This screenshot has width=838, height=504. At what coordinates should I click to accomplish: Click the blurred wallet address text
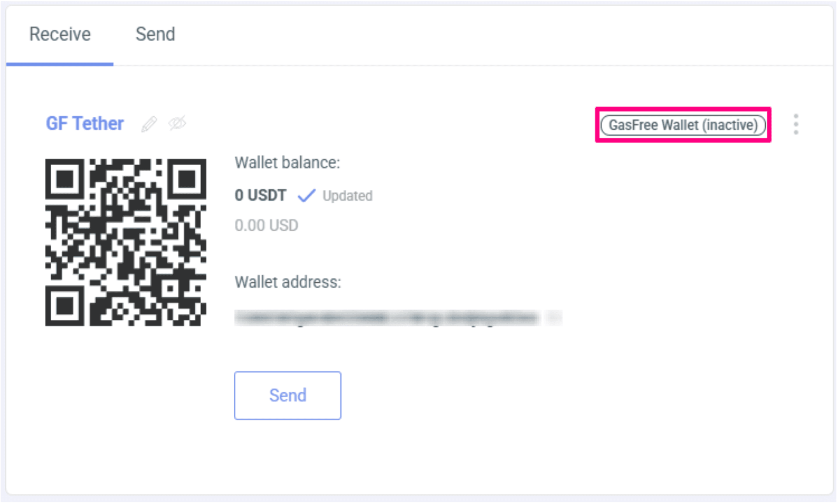(x=387, y=318)
